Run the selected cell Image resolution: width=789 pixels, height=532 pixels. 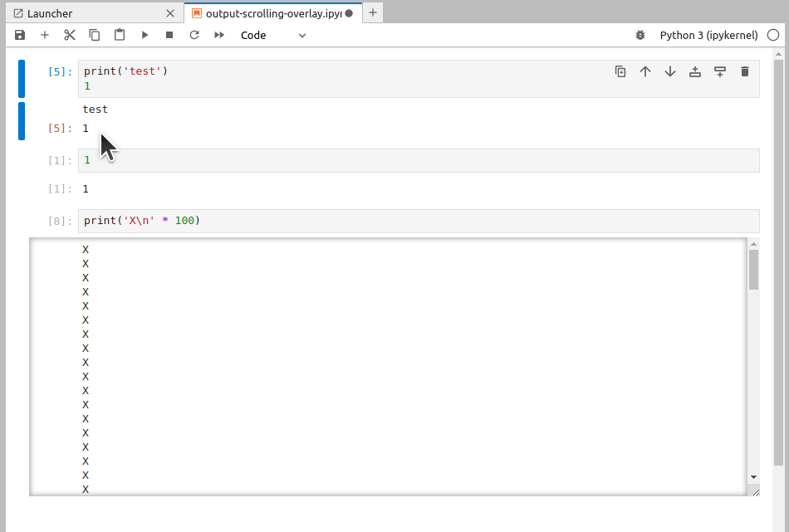click(144, 35)
